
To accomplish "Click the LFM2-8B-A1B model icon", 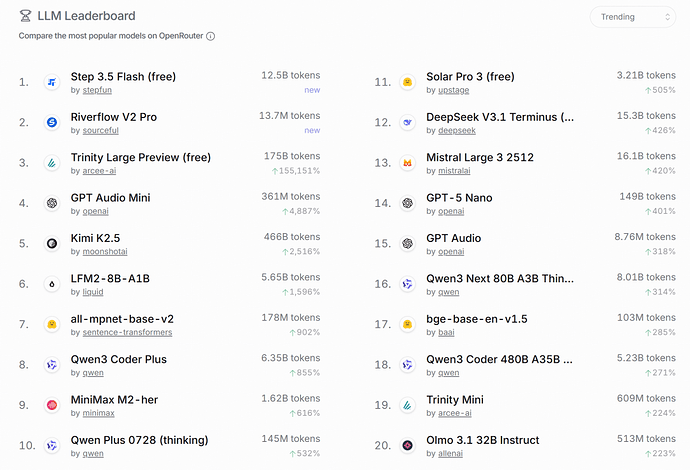I will tap(52, 284).
